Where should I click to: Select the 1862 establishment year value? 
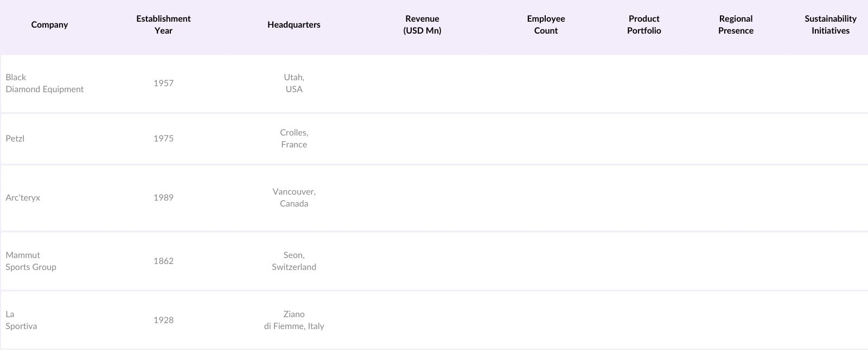click(x=163, y=261)
